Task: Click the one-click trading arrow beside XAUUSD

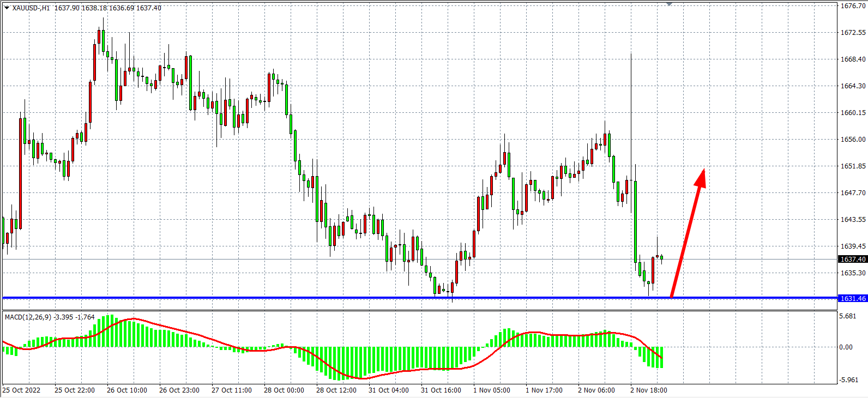Action: (7, 8)
